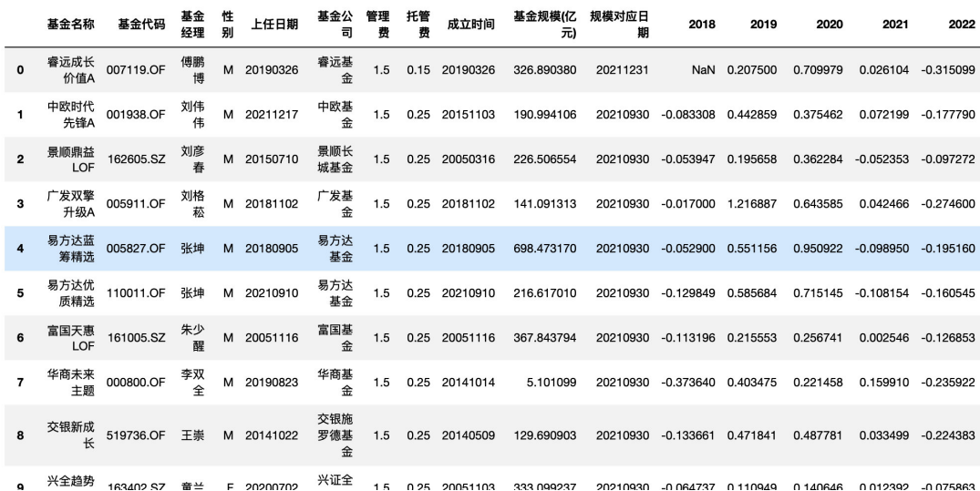The height and width of the screenshot is (491, 980).
Task: Click manager name 刘格菘
Action: coord(192,204)
